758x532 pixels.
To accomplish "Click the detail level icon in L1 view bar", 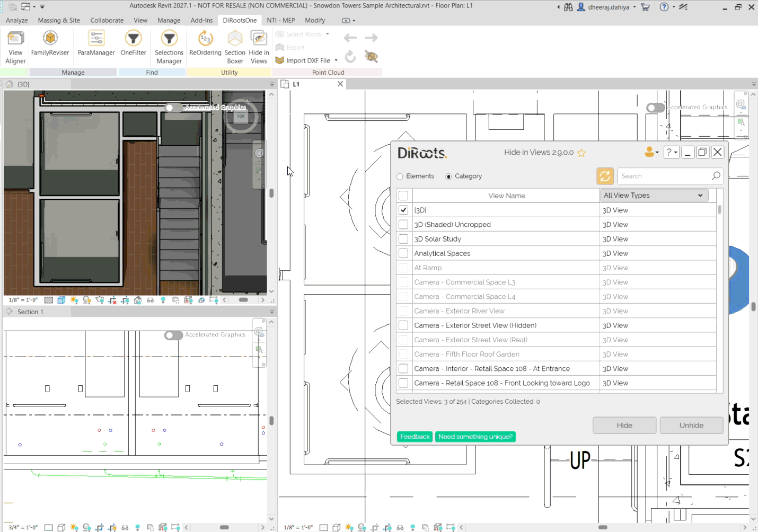I will pyautogui.click(x=323, y=527).
